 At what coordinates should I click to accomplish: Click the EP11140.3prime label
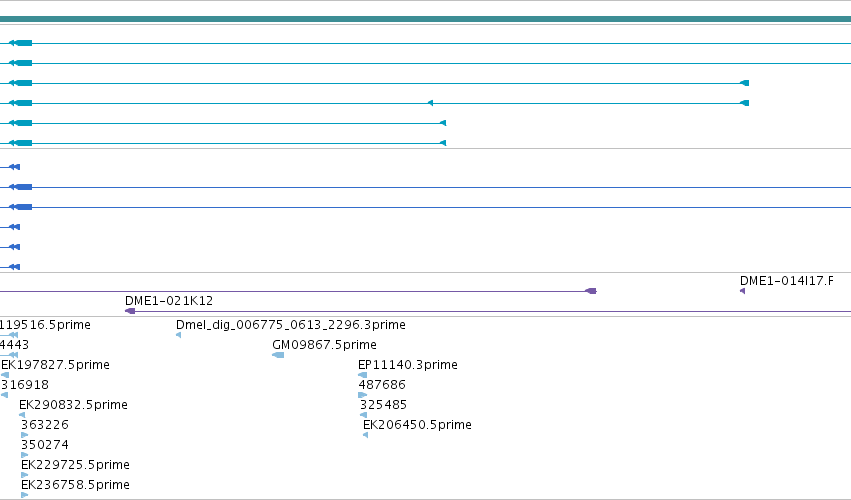click(x=408, y=365)
